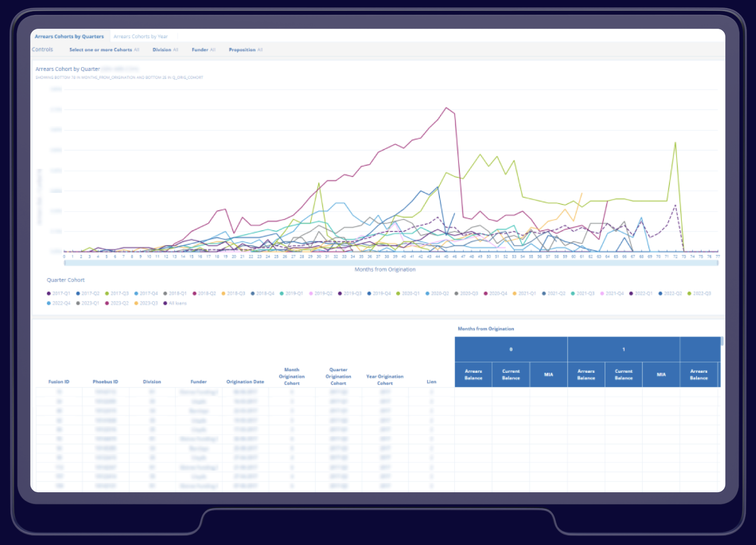Click the 2022-Q4 legend dot
The image size is (756, 545).
[49, 303]
